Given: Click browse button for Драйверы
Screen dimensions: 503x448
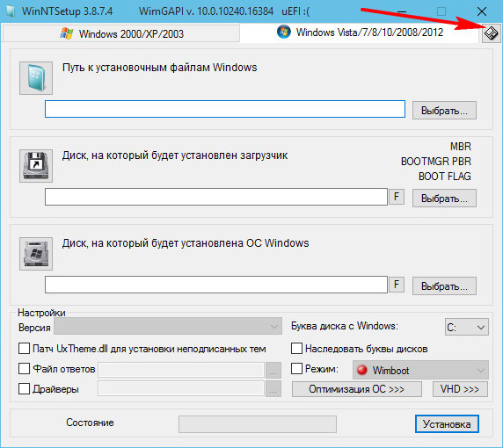Looking at the screenshot, I should (273, 389).
